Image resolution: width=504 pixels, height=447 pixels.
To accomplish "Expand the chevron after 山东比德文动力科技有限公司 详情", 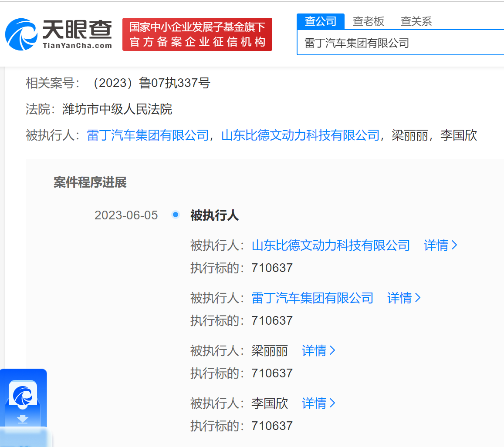I will pyautogui.click(x=455, y=245).
